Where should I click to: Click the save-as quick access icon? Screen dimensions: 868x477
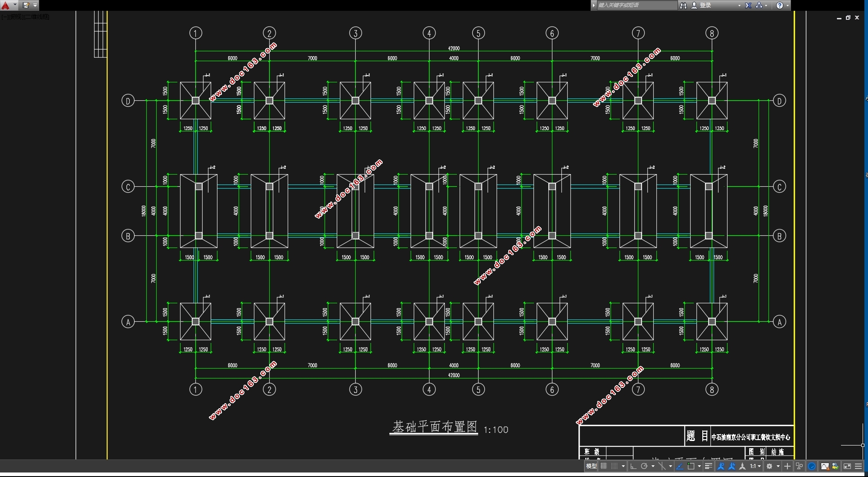coord(26,5)
